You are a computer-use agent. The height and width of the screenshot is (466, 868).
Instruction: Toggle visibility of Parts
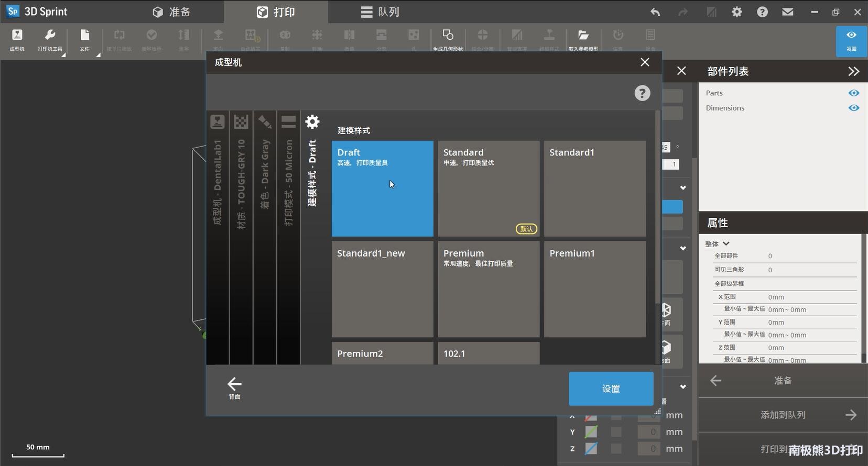(x=853, y=93)
